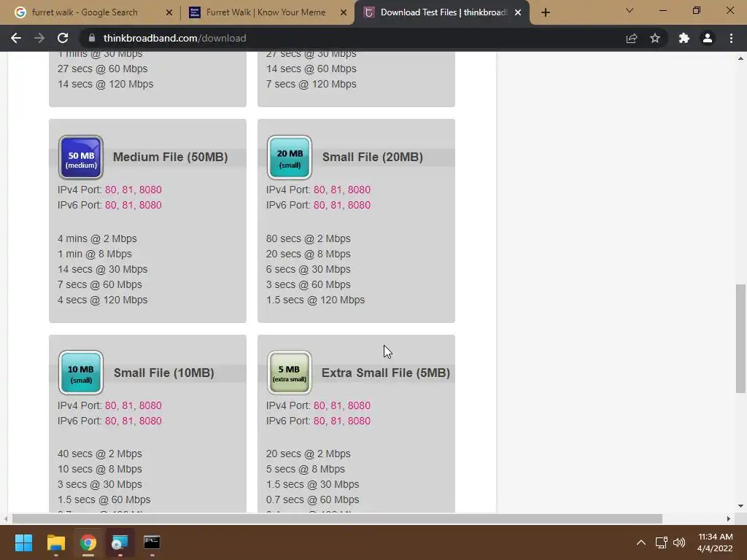Click the 50 MB medium file icon
747x560 pixels.
[81, 157]
